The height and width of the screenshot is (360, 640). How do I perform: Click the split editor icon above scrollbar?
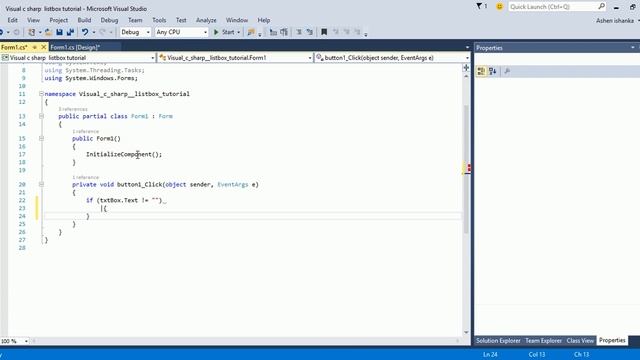pos(466,68)
